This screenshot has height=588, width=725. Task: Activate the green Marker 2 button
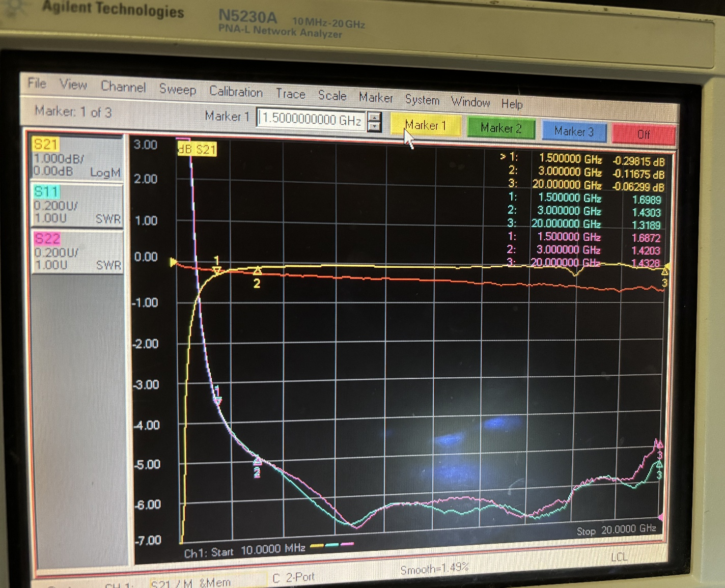(x=500, y=128)
